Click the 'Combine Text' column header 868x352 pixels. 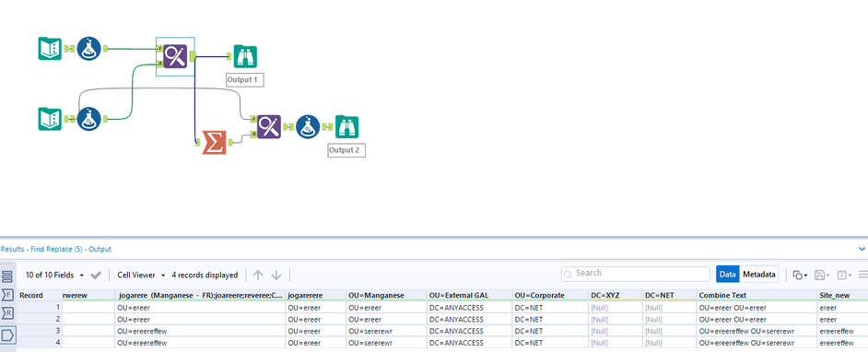(757, 296)
